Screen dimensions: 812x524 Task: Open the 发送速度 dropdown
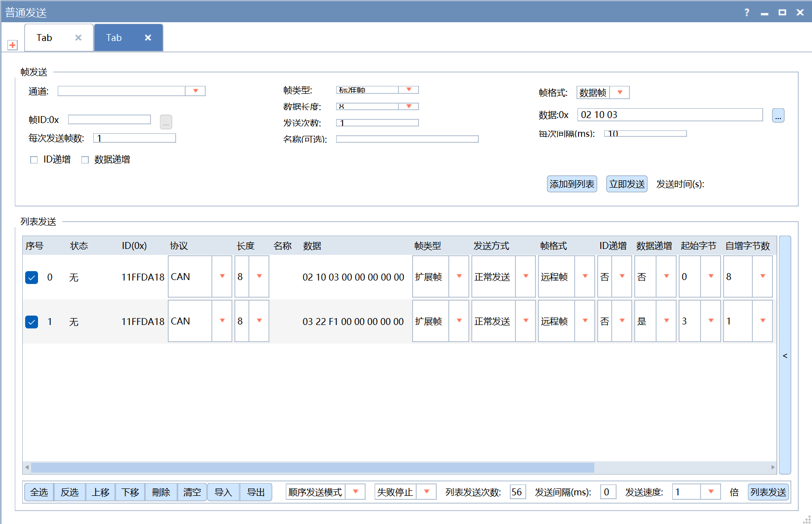tap(711, 492)
